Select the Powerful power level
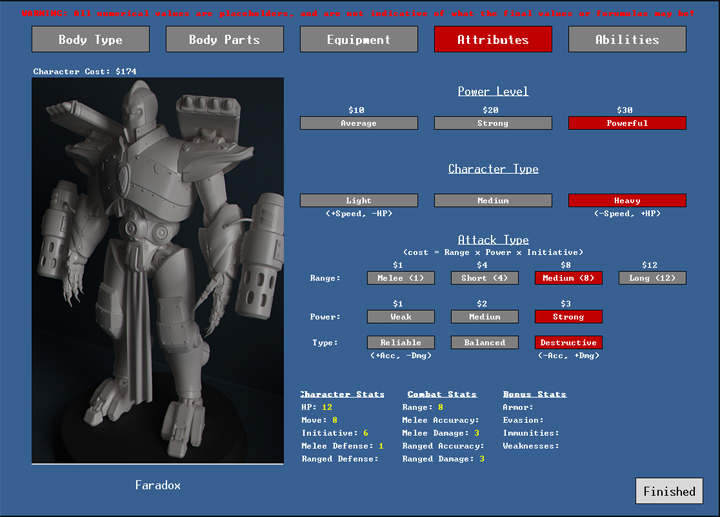The height and width of the screenshot is (517, 720). [627, 123]
